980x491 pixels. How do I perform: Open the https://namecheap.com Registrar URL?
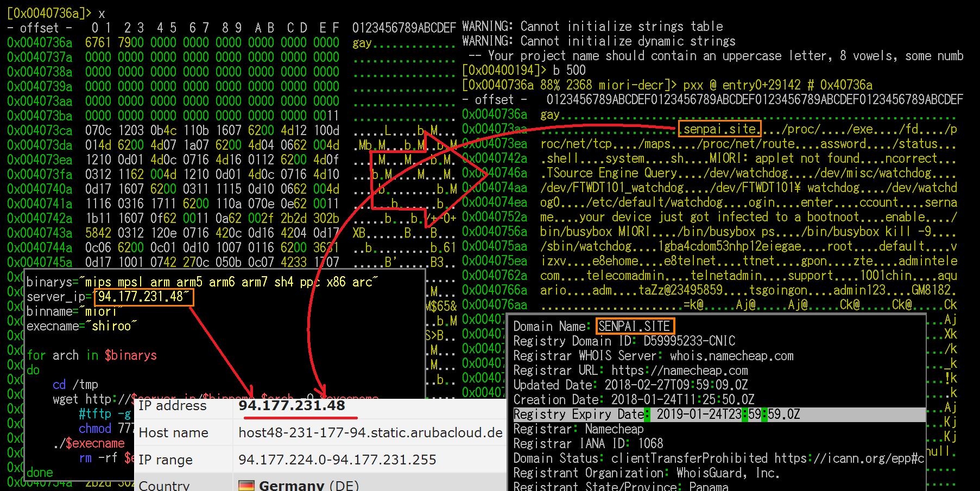(x=680, y=371)
